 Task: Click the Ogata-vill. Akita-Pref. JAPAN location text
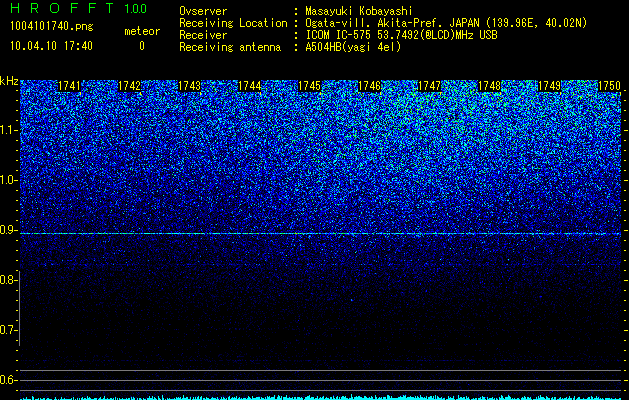(446, 23)
